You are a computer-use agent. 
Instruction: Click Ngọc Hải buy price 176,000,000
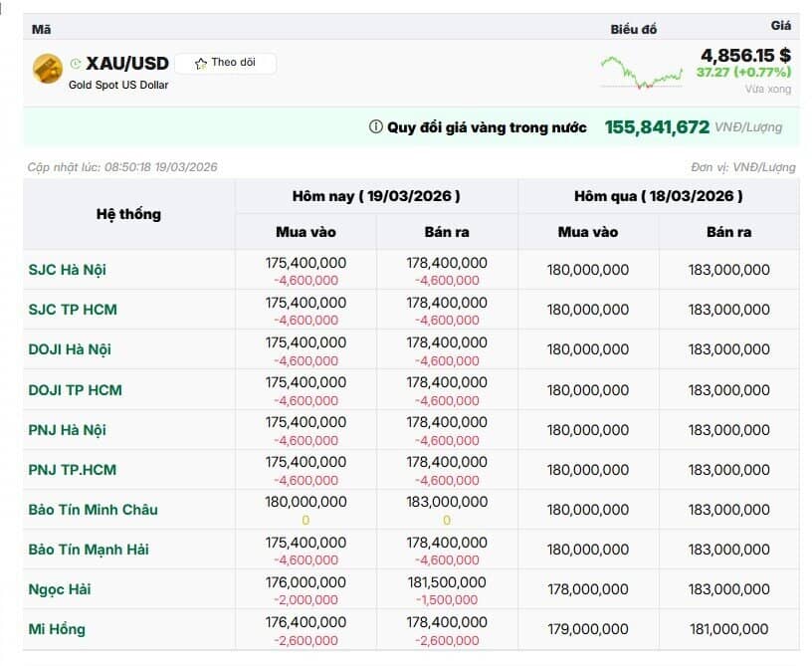pyautogui.click(x=305, y=582)
